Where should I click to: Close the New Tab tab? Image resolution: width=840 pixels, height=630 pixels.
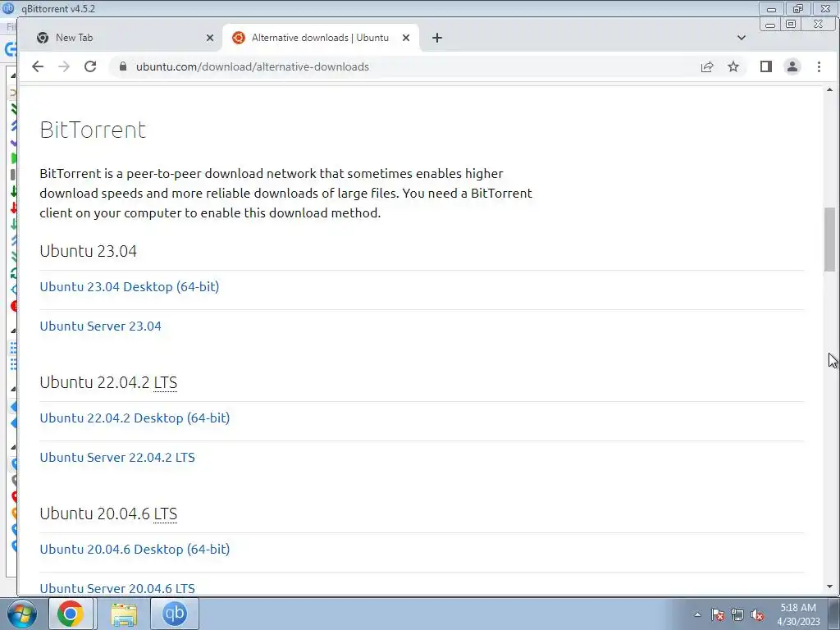210,38
